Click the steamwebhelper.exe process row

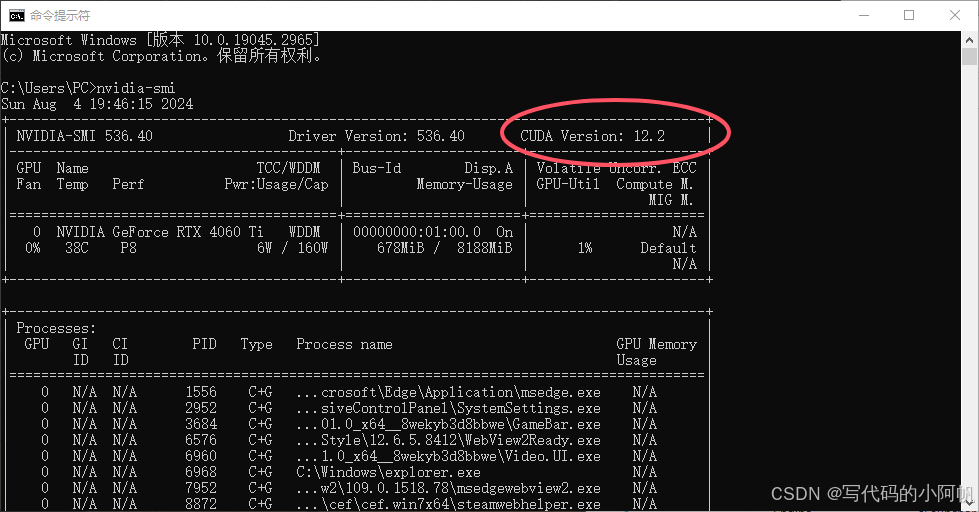[348, 504]
